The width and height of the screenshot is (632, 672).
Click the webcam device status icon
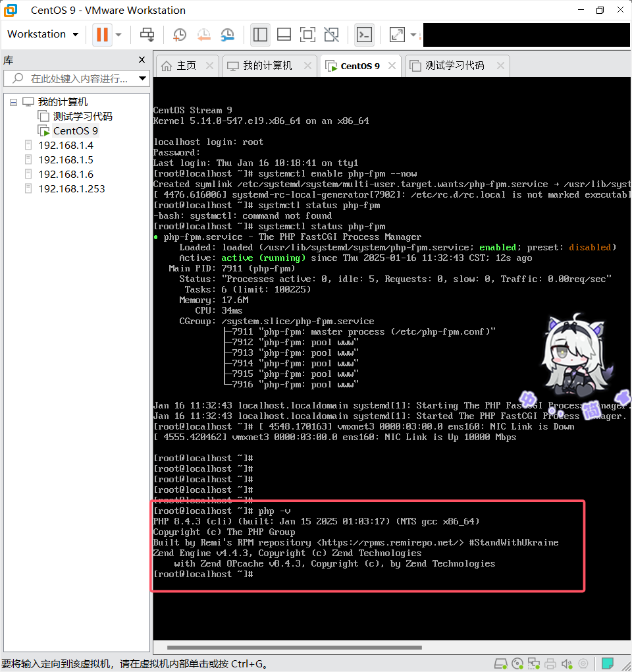(x=583, y=664)
